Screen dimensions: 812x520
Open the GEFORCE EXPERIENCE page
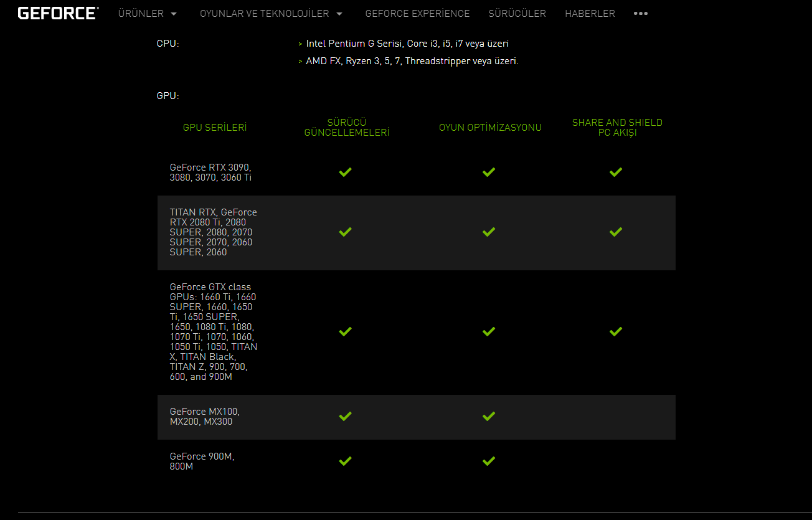[x=417, y=14]
